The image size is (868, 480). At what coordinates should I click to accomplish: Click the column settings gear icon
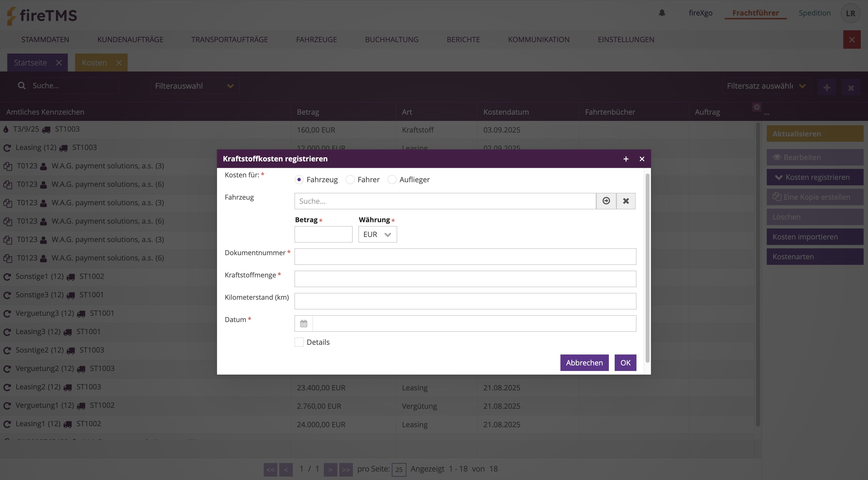757,107
